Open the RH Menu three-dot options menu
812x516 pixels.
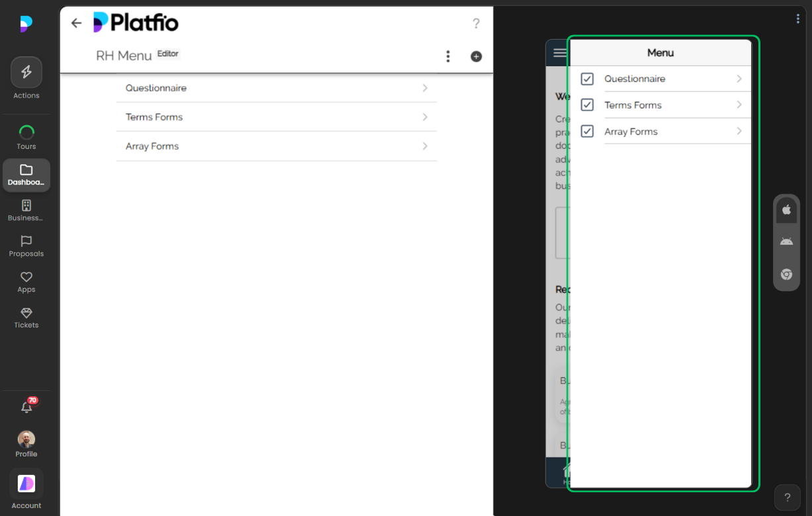pos(448,56)
